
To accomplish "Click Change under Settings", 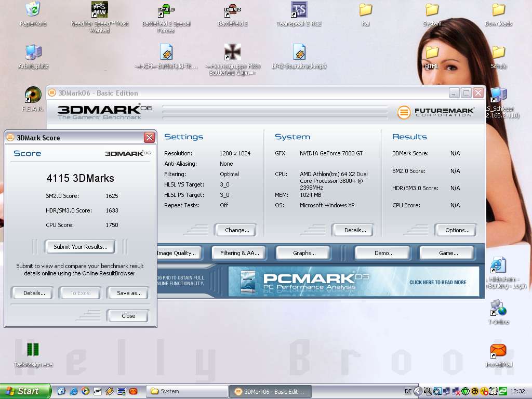I will coord(235,230).
